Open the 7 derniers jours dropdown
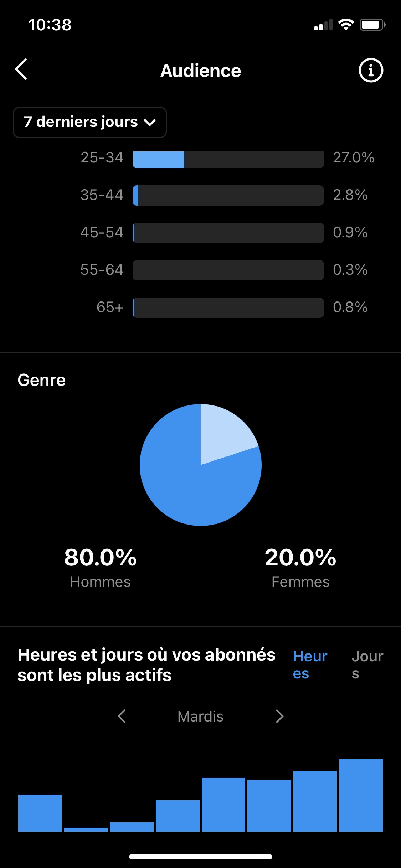This screenshot has height=868, width=401. pos(90,122)
